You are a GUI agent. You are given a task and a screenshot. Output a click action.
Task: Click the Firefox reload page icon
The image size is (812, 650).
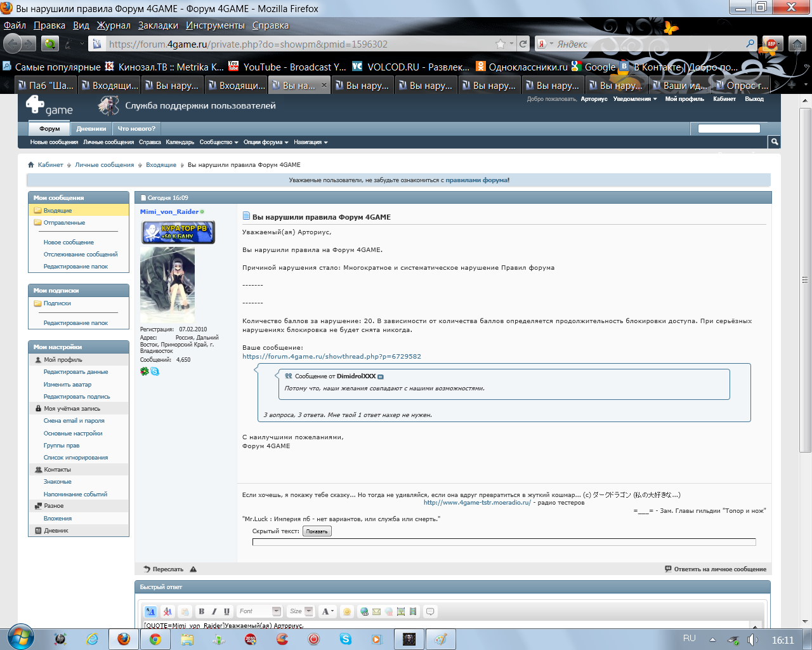[523, 44]
